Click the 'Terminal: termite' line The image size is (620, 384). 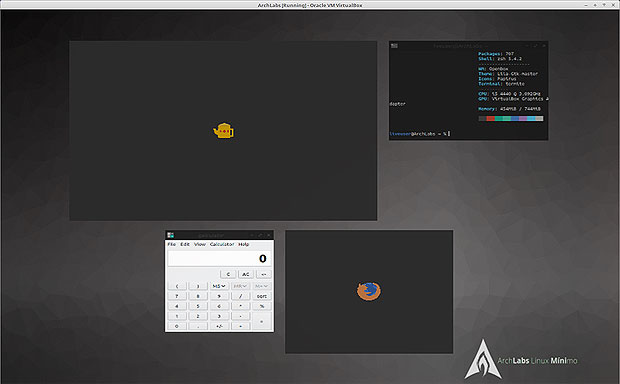click(501, 84)
